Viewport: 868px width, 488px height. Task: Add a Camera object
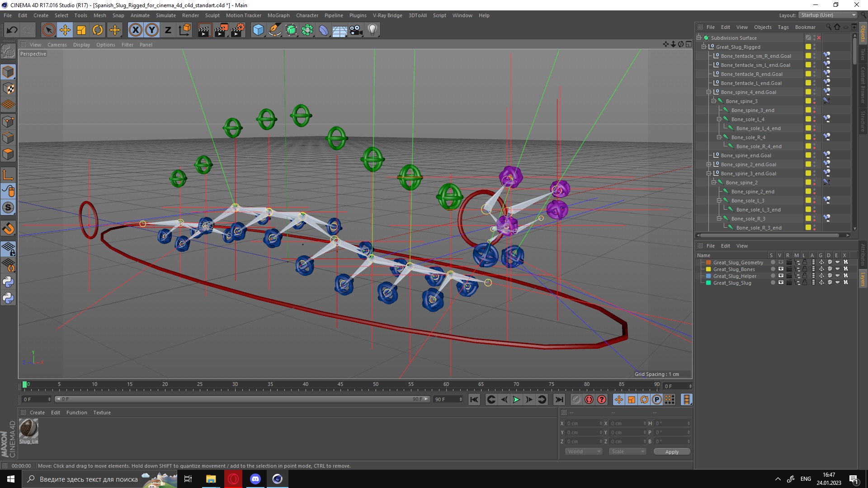pos(356,30)
